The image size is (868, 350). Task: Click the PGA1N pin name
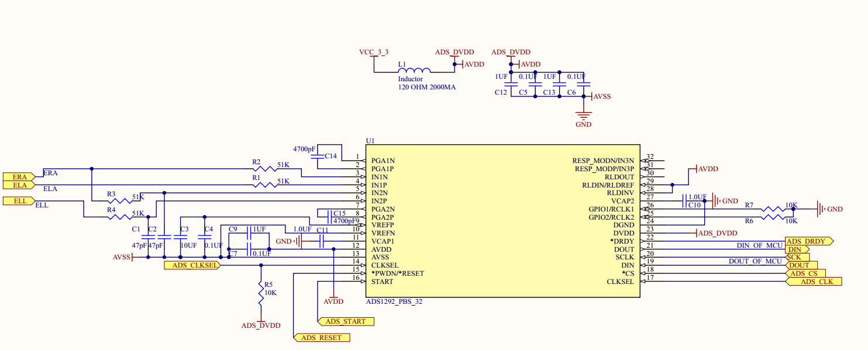383,160
